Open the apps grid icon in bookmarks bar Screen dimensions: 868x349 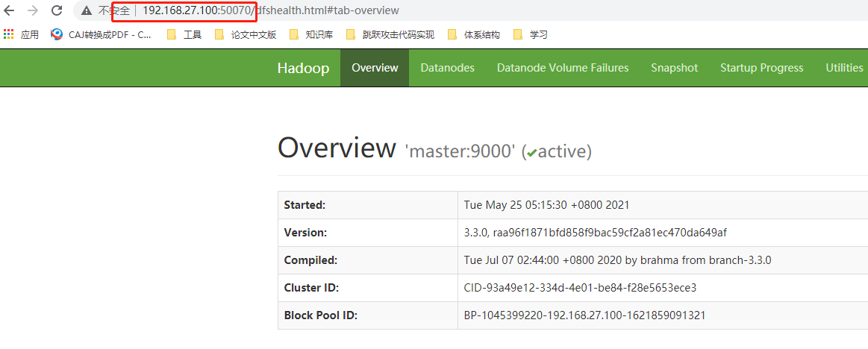[8, 34]
